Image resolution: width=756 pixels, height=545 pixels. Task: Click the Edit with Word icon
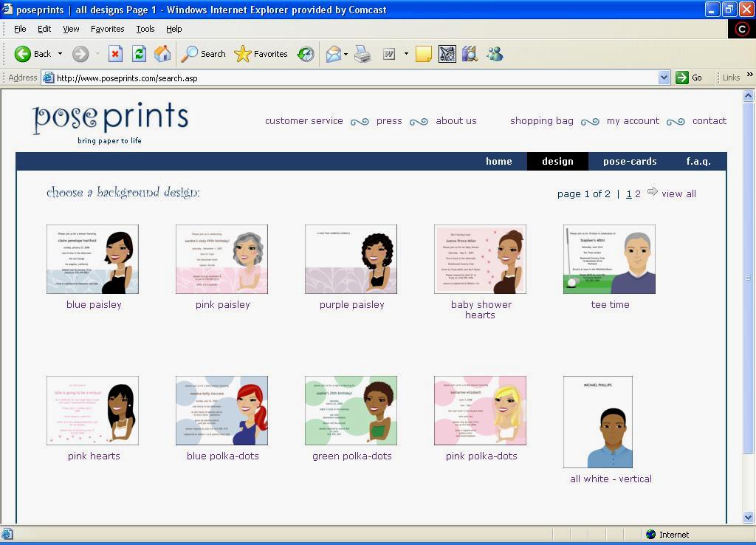(389, 54)
